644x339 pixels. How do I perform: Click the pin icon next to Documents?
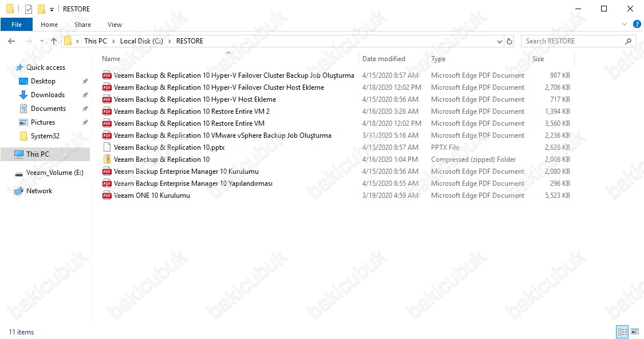point(85,109)
